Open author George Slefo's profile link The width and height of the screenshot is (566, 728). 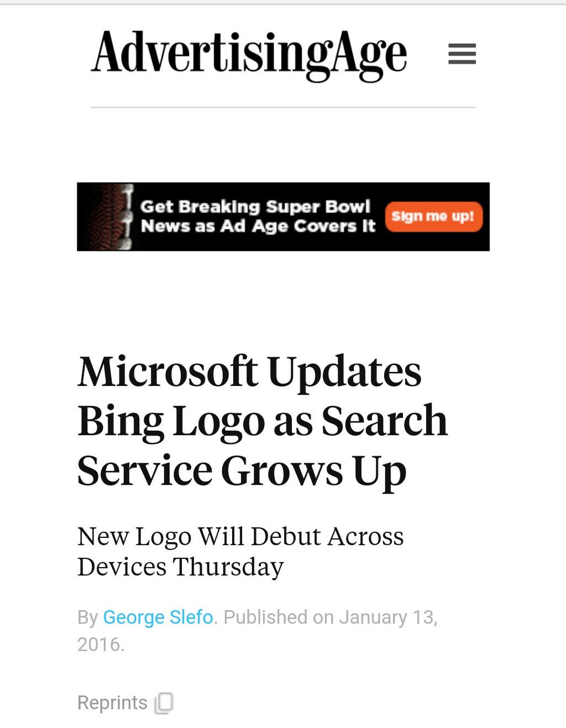[x=158, y=617]
